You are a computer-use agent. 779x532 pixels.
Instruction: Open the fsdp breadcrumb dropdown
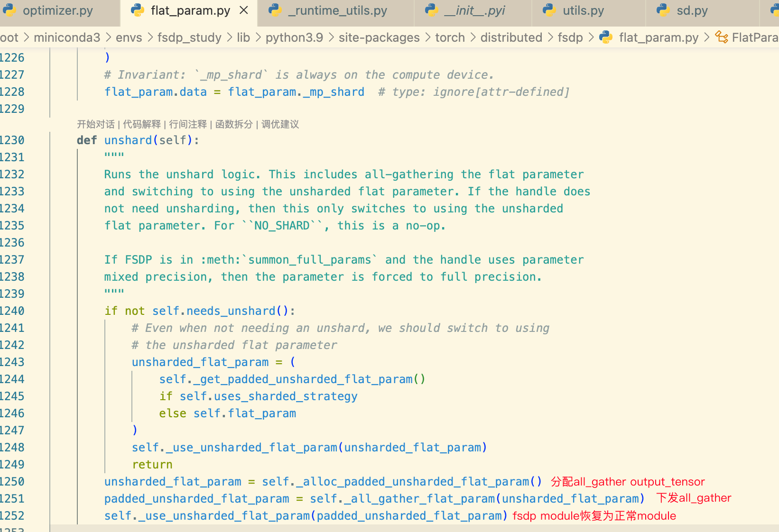point(570,37)
